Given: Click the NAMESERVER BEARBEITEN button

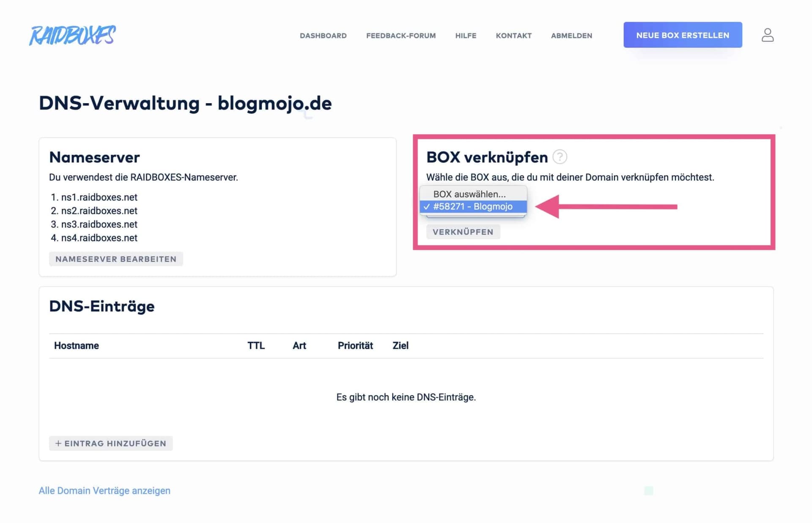Looking at the screenshot, I should tap(116, 259).
